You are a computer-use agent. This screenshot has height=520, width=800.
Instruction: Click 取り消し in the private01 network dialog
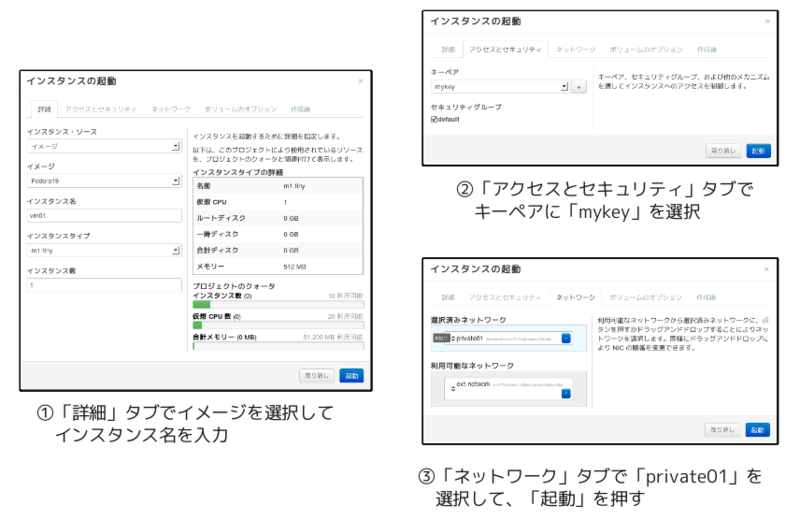click(722, 430)
